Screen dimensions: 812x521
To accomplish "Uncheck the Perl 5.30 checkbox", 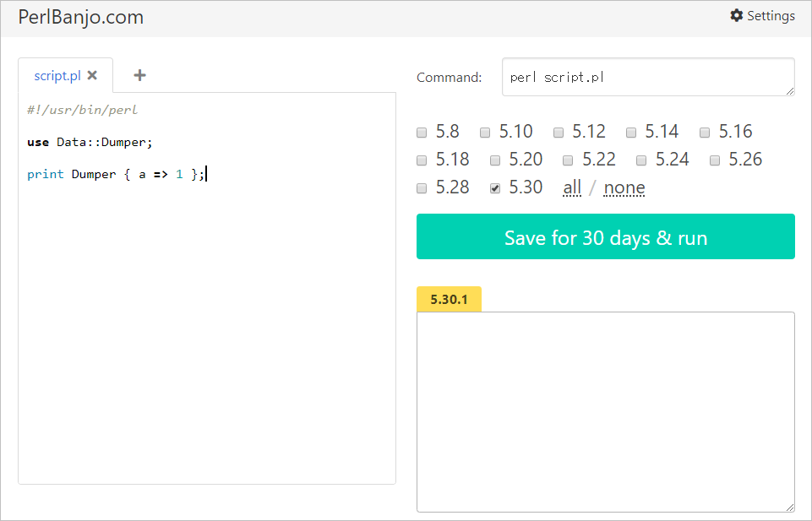I will pyautogui.click(x=495, y=188).
